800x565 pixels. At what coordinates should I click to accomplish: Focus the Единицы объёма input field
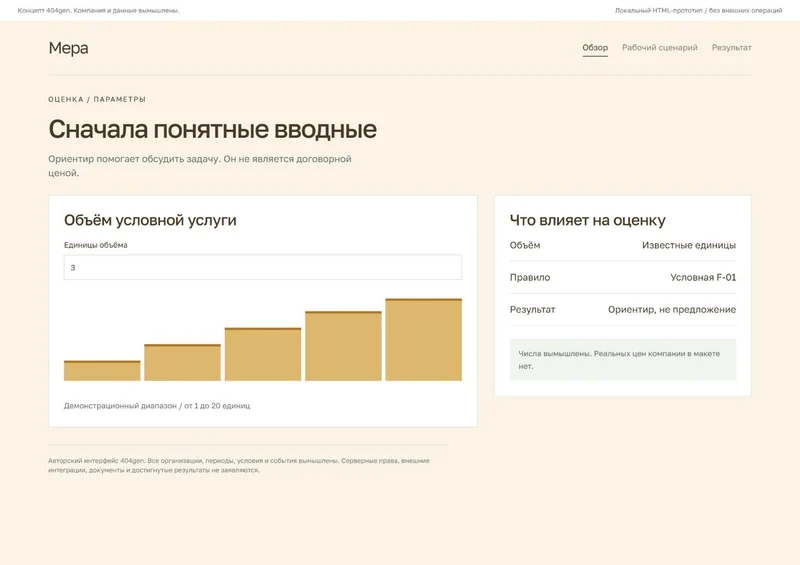(263, 267)
